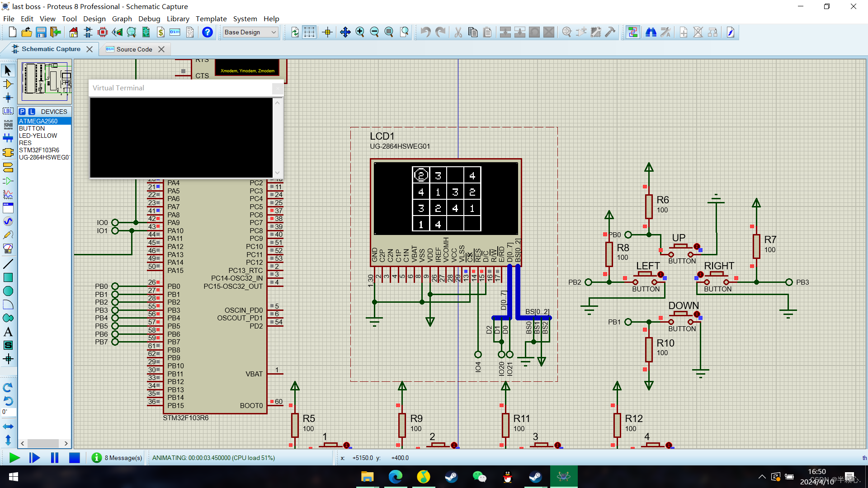Click the P button to pick devices
The image size is (868, 488).
(x=23, y=111)
